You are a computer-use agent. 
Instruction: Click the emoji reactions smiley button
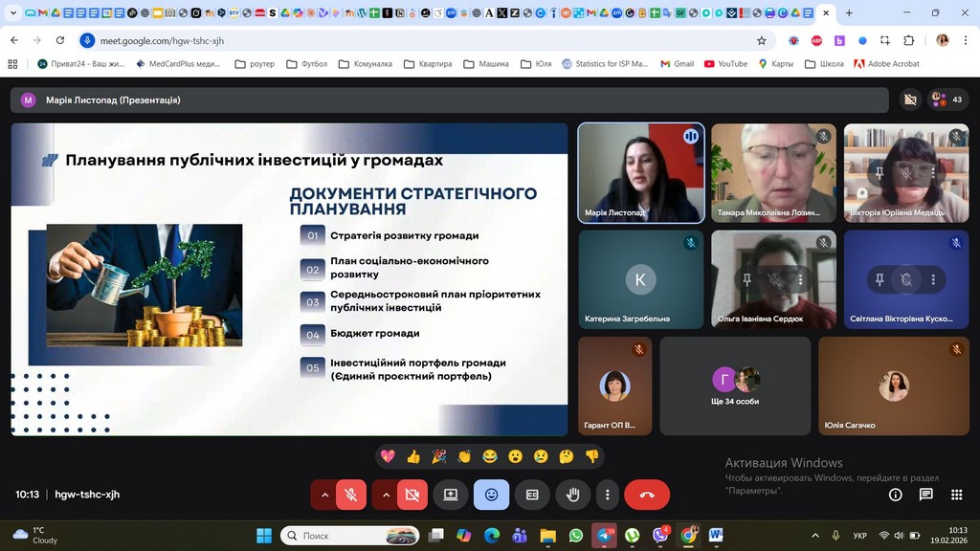(491, 495)
